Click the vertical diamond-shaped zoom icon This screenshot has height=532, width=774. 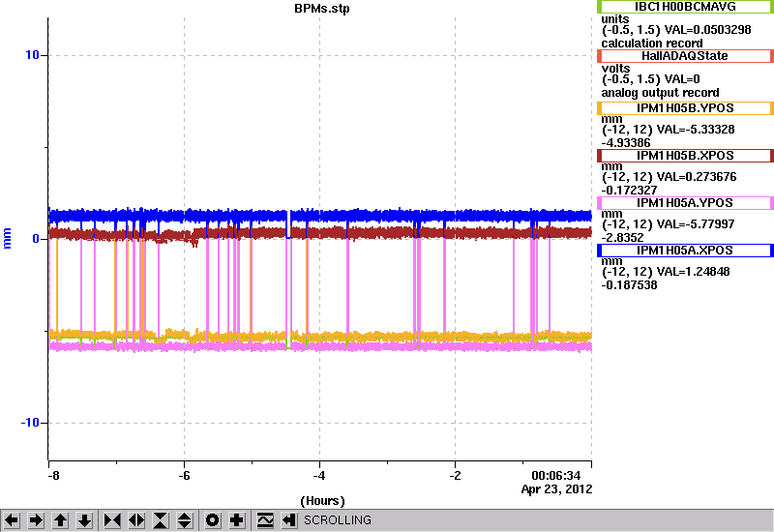click(185, 520)
